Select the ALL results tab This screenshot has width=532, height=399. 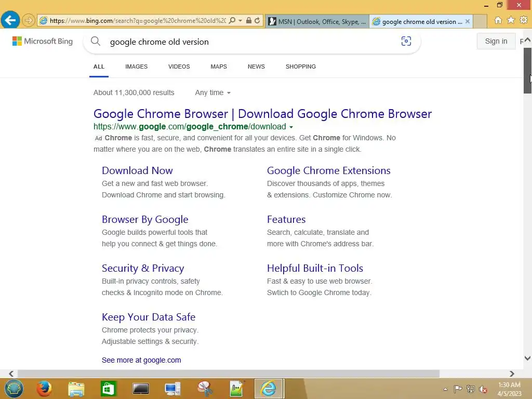pos(99,67)
